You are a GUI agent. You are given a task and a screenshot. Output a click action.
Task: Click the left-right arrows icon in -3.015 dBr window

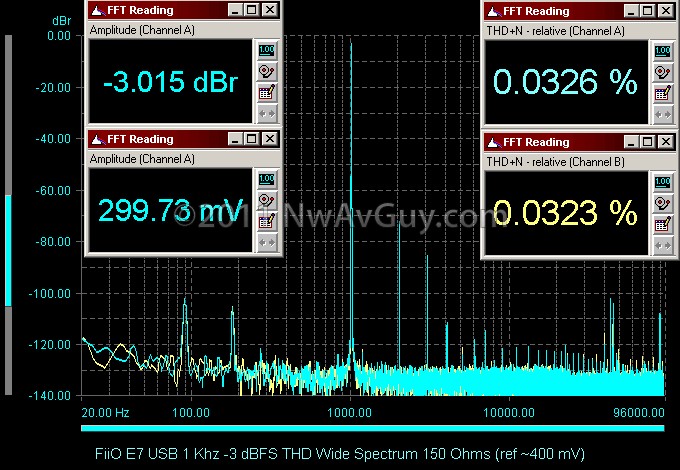click(x=267, y=114)
